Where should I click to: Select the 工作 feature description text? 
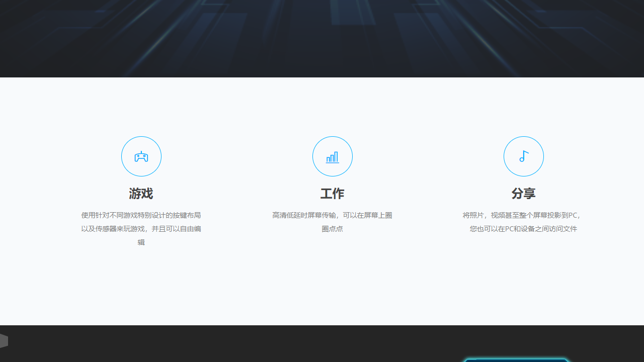coord(332,222)
